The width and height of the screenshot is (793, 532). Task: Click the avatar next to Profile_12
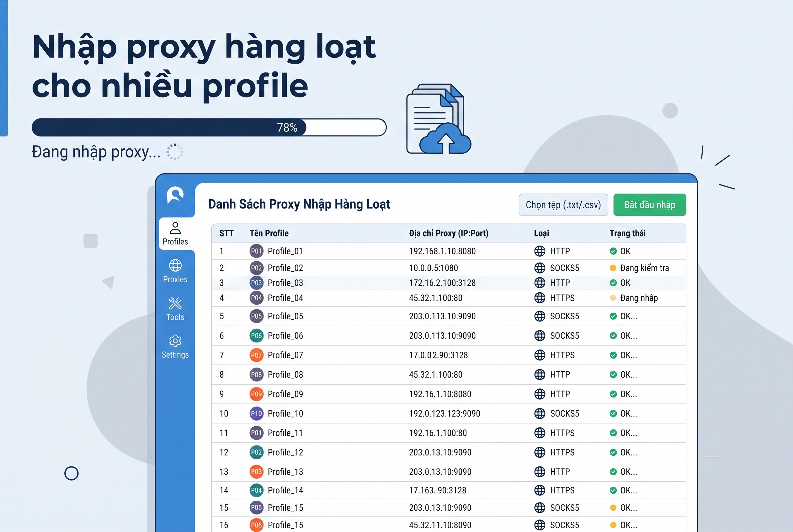click(x=256, y=452)
